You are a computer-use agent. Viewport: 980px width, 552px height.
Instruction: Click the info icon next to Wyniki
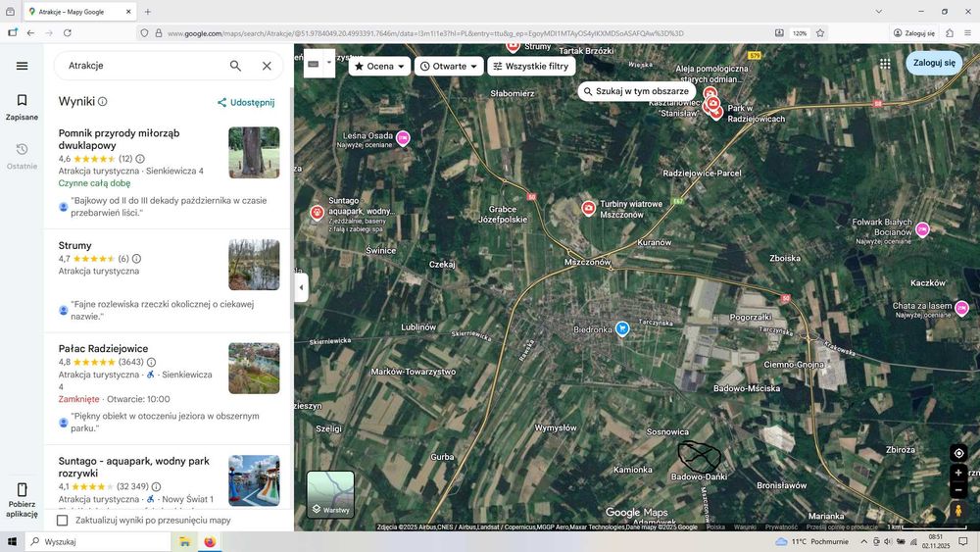(x=103, y=101)
